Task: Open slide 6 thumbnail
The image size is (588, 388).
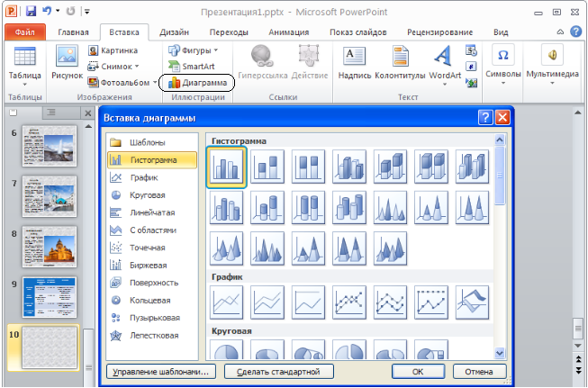Action: pos(50,146)
